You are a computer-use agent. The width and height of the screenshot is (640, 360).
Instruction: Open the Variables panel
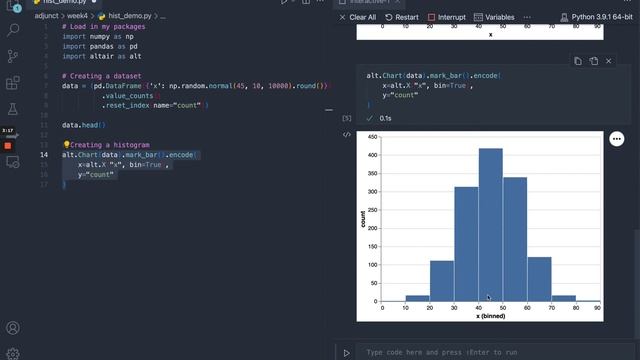tap(494, 17)
